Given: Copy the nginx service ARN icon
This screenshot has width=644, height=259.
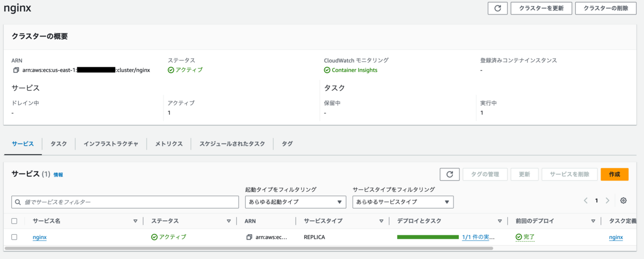Looking at the screenshot, I should (x=249, y=237).
